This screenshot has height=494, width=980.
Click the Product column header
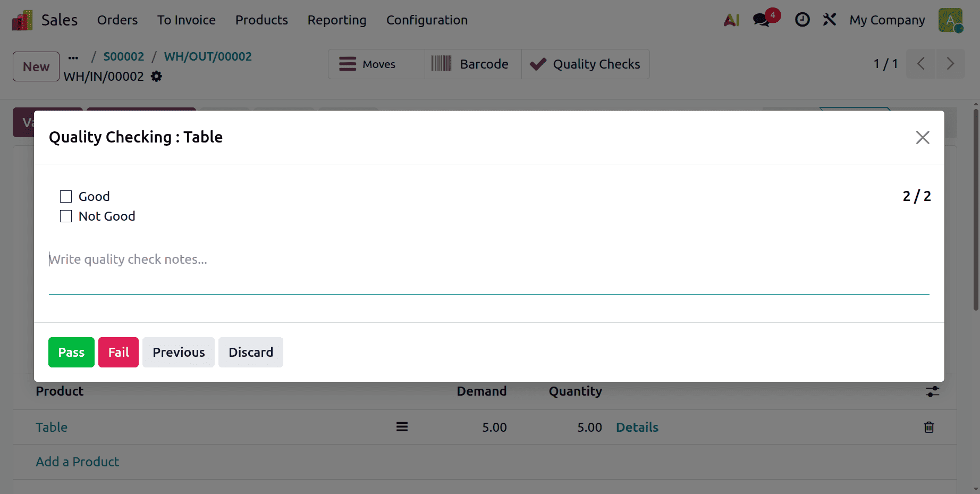pyautogui.click(x=60, y=391)
